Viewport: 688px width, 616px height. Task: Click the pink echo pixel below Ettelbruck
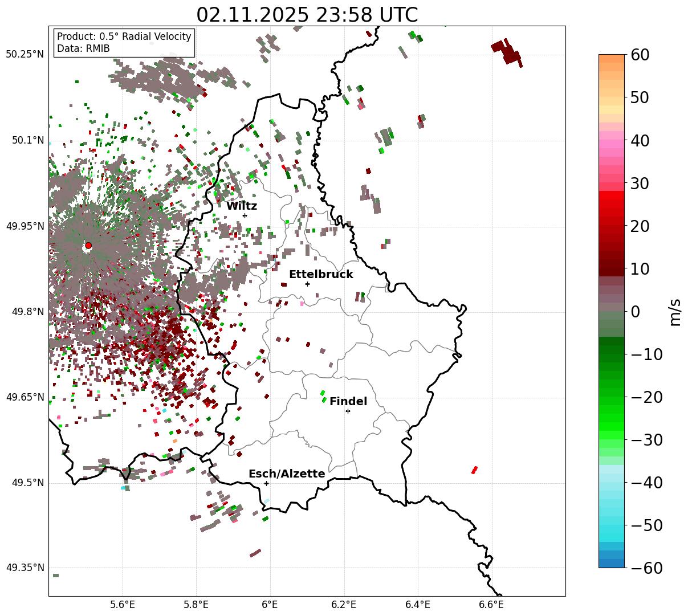pos(302,304)
